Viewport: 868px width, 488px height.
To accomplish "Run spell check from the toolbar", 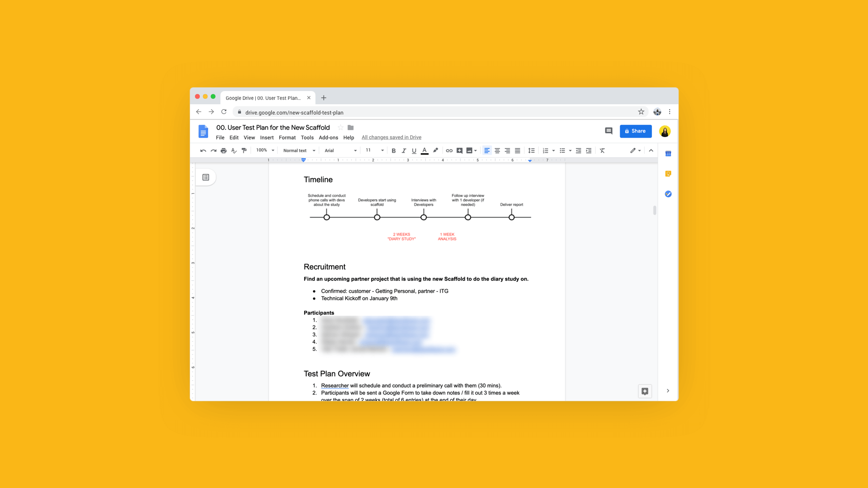I will [x=234, y=151].
